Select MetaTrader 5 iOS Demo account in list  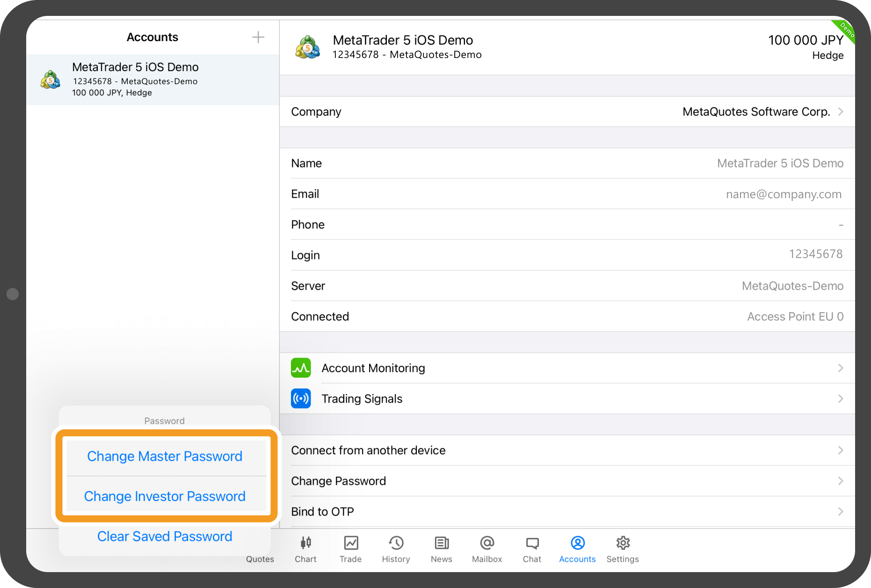pos(152,79)
